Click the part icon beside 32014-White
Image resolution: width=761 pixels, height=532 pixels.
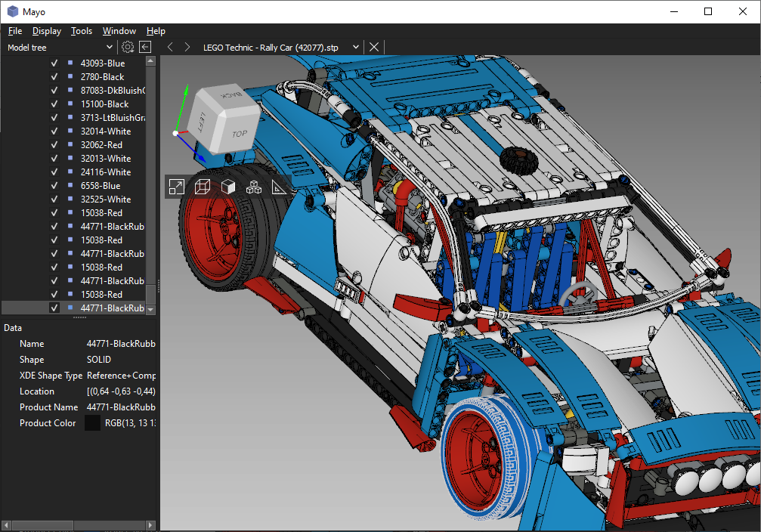[70, 131]
